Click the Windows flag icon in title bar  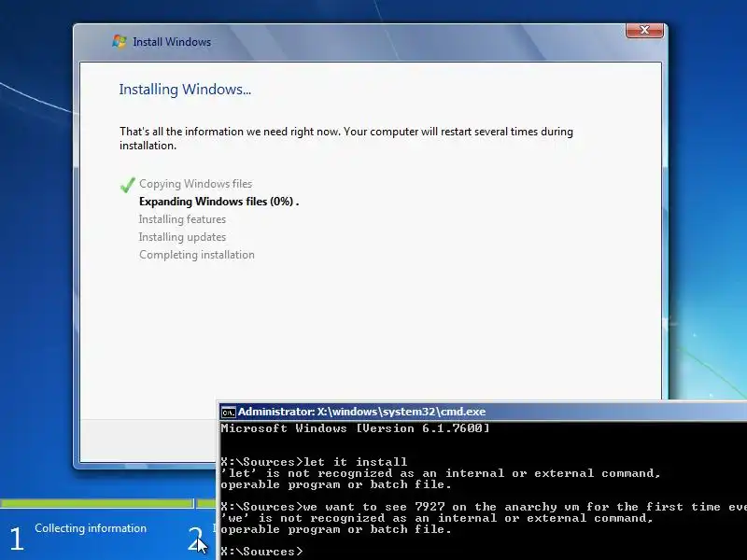click(120, 41)
